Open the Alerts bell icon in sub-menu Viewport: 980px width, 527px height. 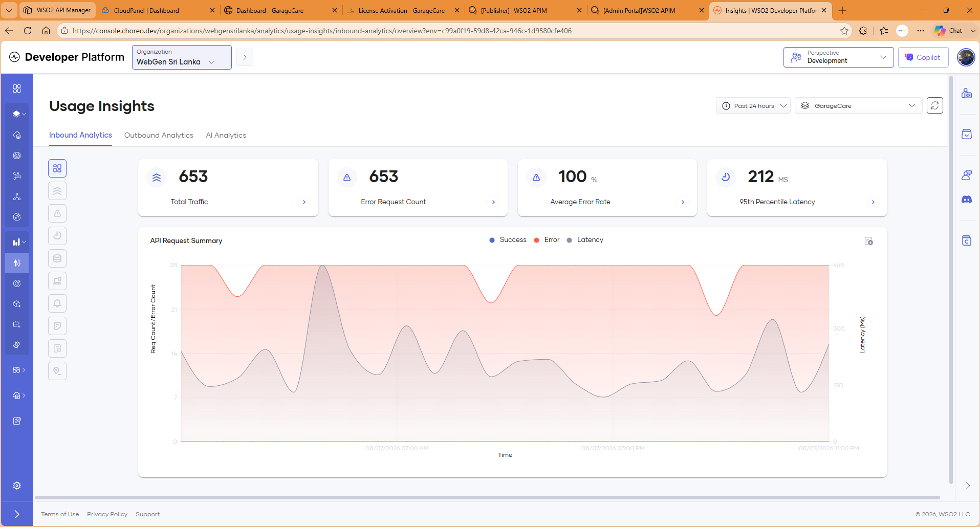(57, 303)
